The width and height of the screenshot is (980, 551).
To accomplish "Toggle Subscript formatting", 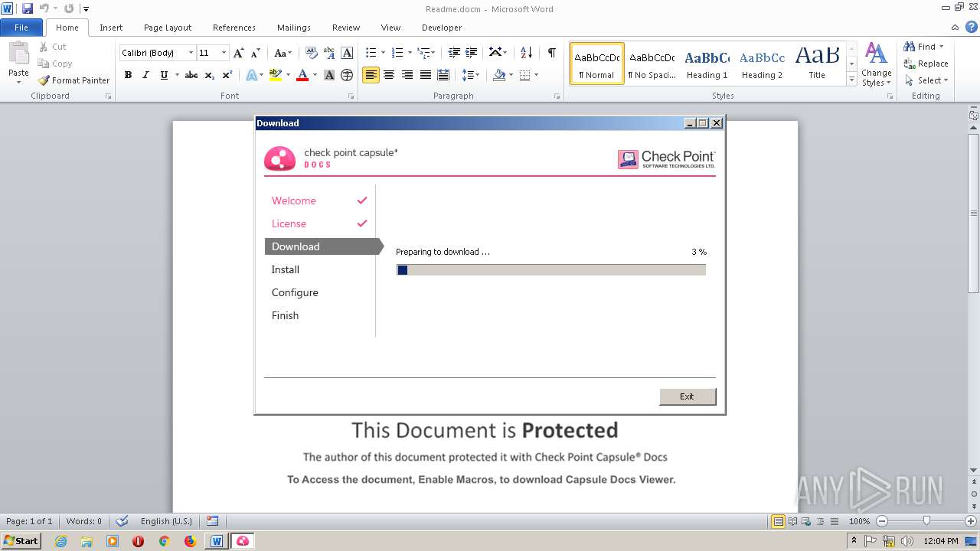I will 209,75.
